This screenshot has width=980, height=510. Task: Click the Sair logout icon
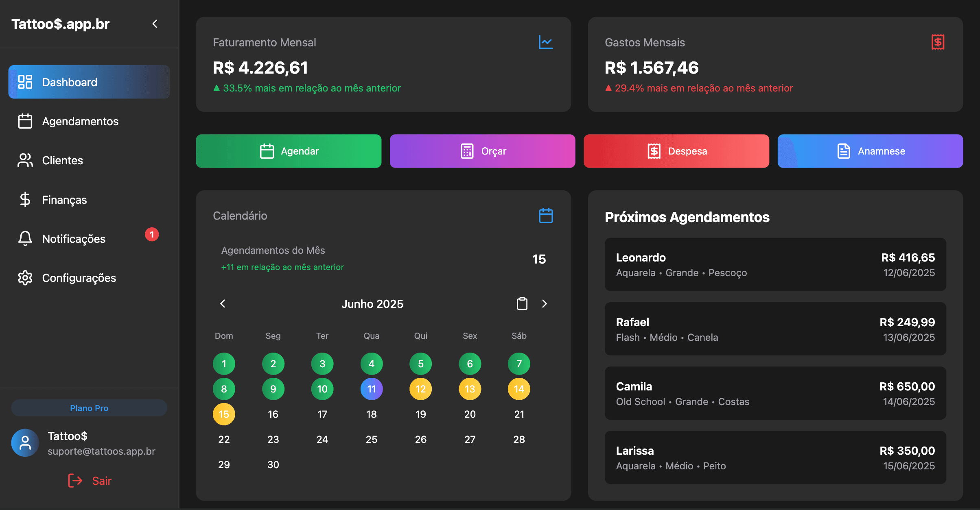pyautogui.click(x=75, y=481)
